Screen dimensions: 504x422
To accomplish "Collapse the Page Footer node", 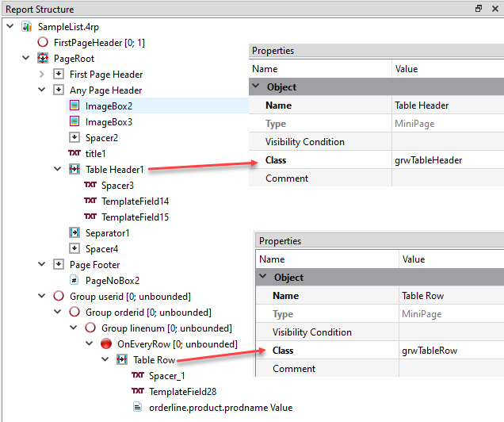I will coord(42,264).
